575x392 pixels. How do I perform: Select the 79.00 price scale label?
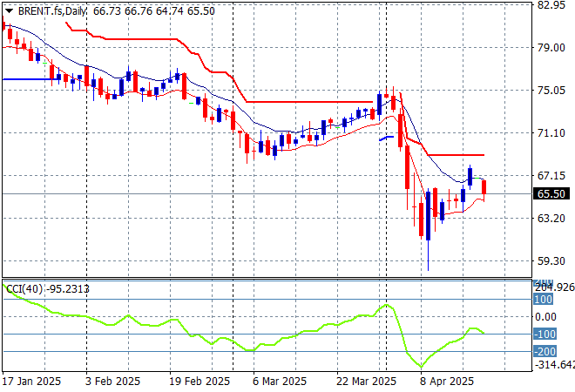(551, 48)
